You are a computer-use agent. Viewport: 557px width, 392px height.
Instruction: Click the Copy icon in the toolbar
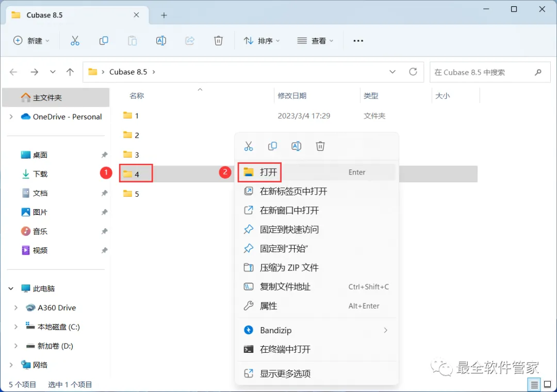point(103,41)
